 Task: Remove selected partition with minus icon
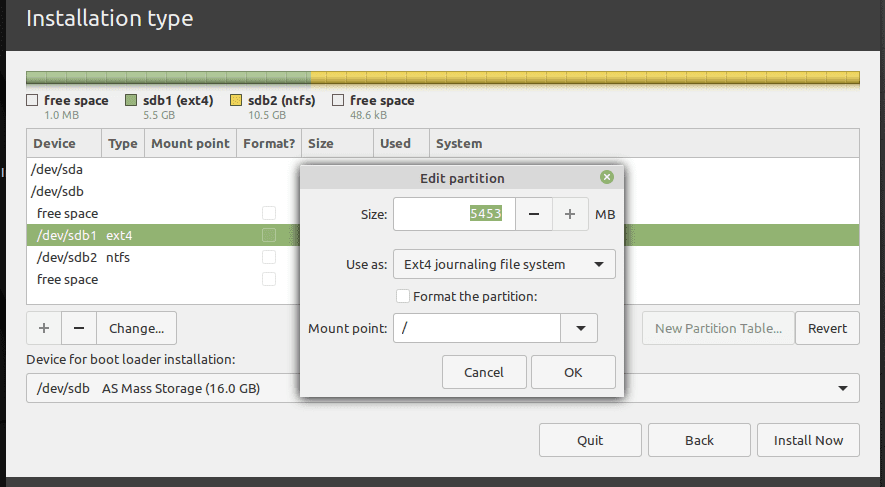point(79,328)
